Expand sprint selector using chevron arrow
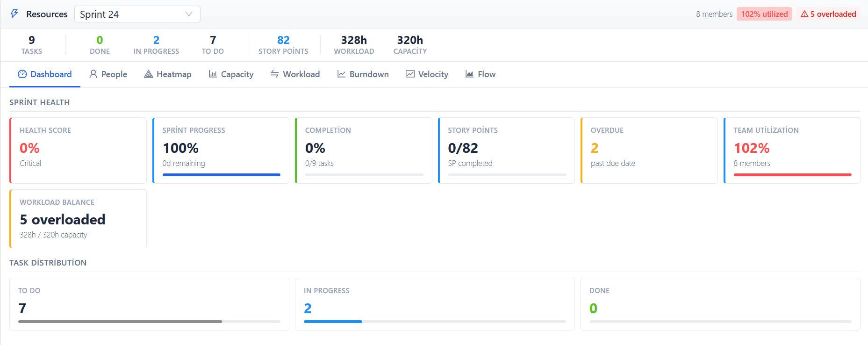The width and height of the screenshot is (868, 345). (189, 14)
